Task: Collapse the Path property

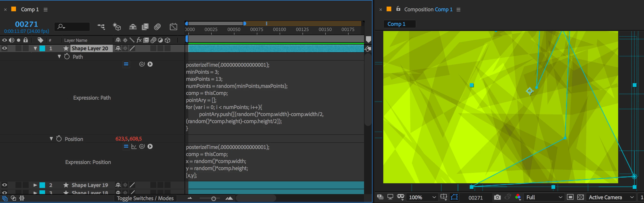Action: [x=59, y=57]
